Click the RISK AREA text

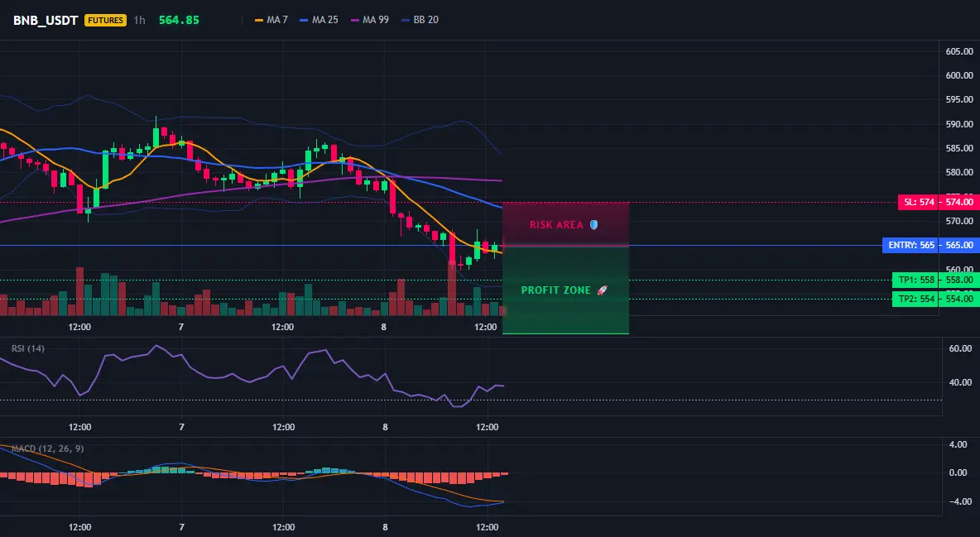click(556, 225)
